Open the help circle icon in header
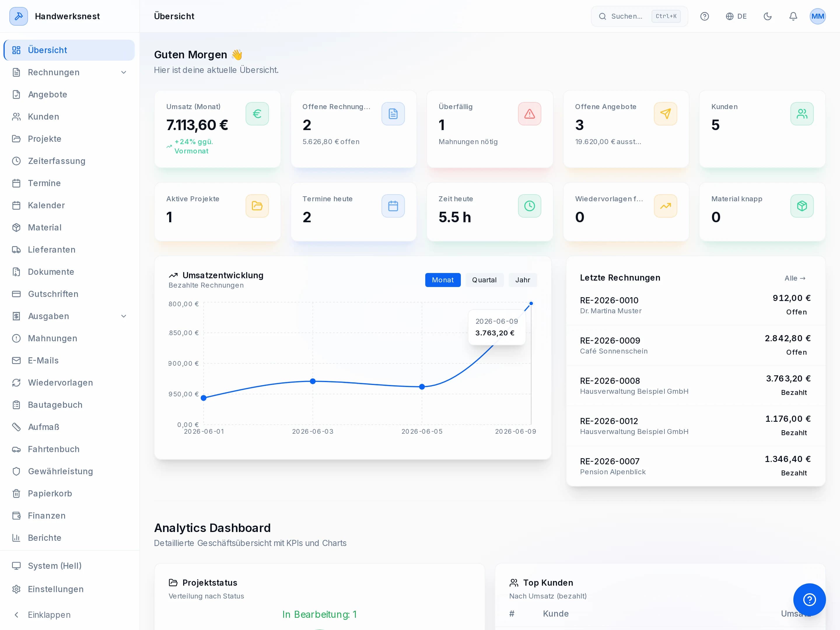Image resolution: width=840 pixels, height=630 pixels. [704, 16]
